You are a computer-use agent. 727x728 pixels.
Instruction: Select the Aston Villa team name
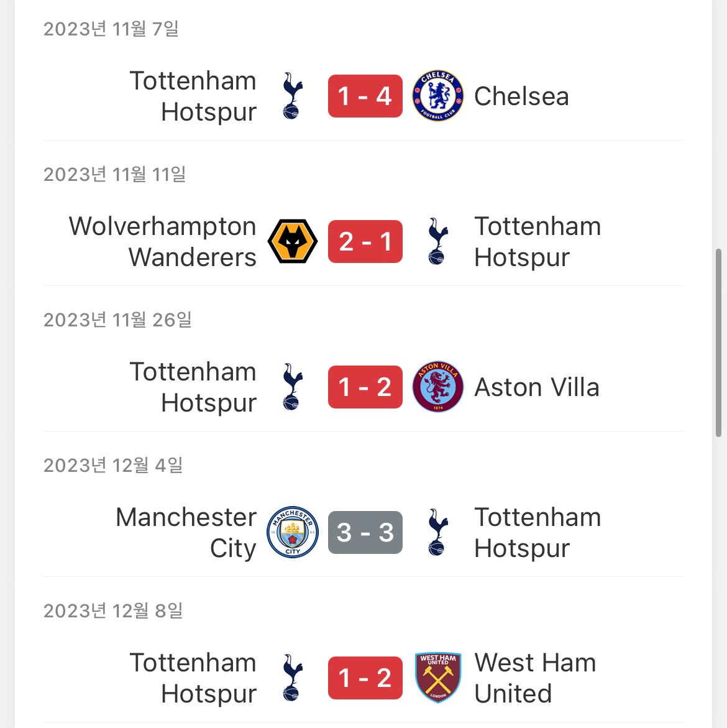point(536,387)
